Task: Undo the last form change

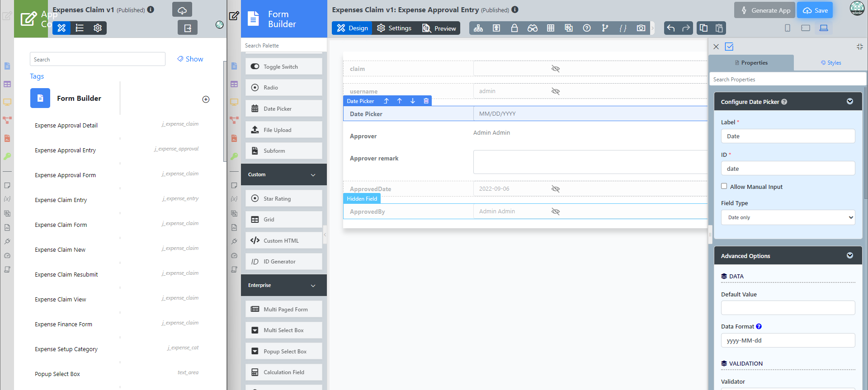Action: click(671, 28)
